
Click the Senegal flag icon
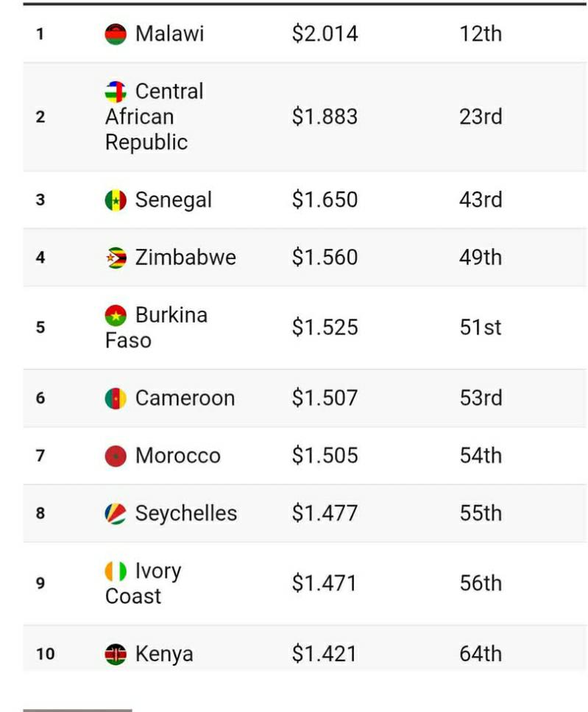click(116, 200)
